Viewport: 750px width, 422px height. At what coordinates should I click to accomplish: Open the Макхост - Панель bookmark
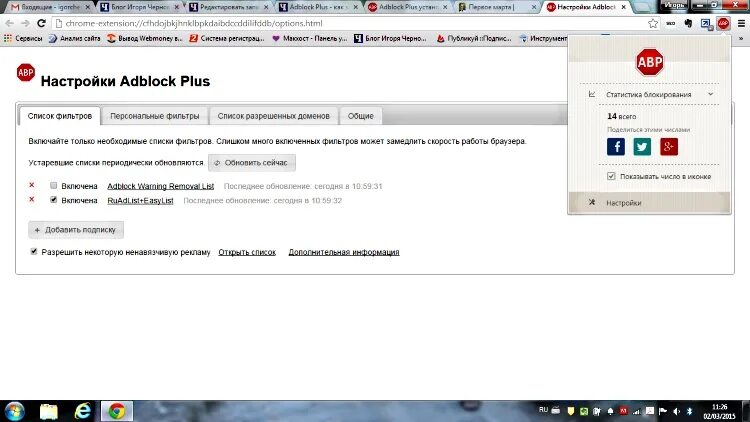(x=309, y=38)
